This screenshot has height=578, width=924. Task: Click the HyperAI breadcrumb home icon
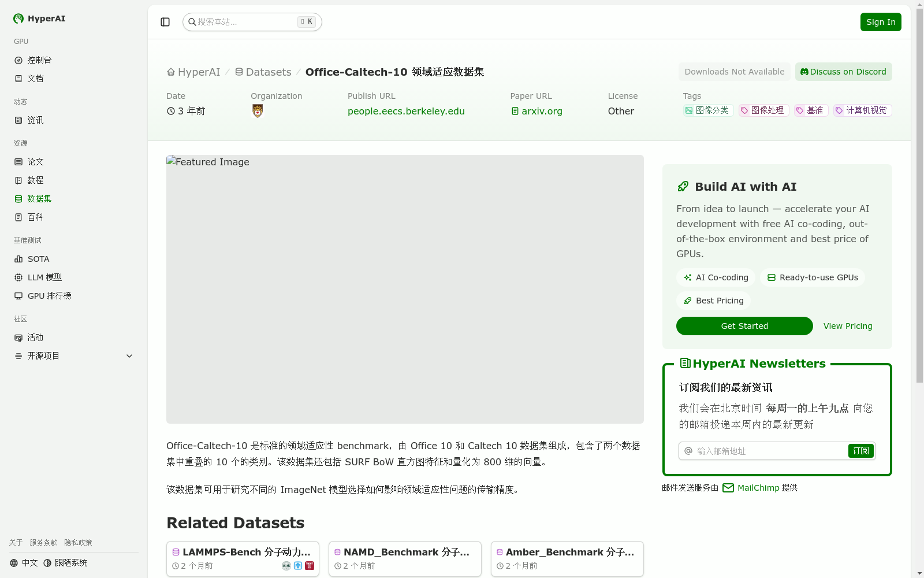tap(171, 72)
